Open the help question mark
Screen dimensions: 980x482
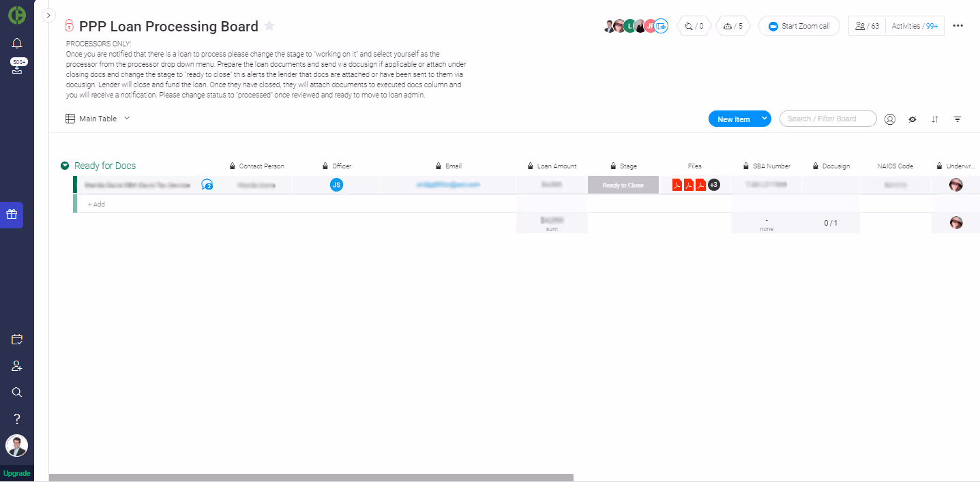pos(17,419)
